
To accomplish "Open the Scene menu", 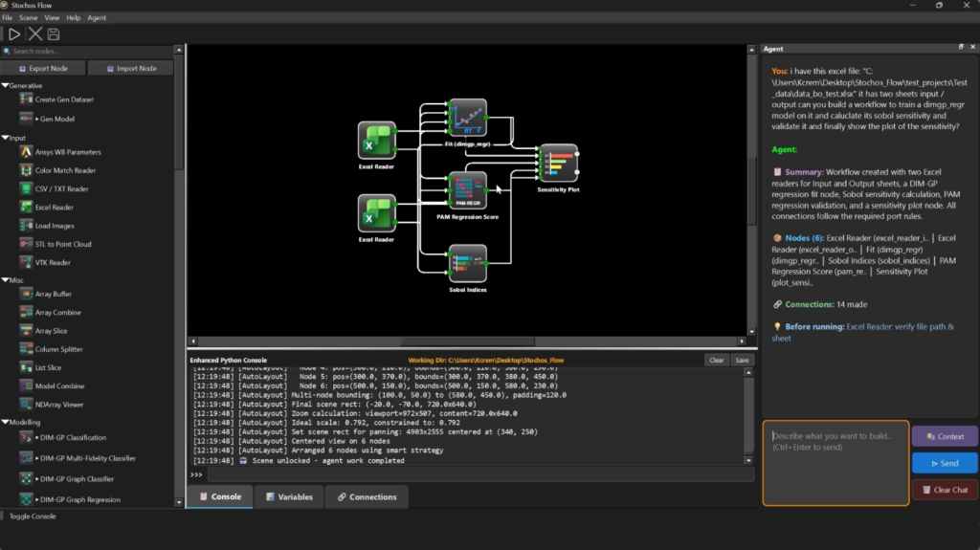I will [x=29, y=18].
